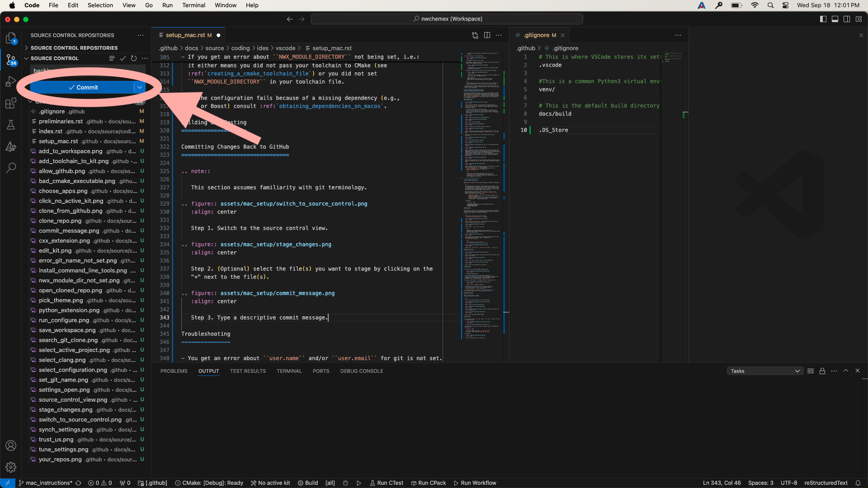Image resolution: width=868 pixels, height=488 pixels.
Task: Click the vscode breadcrumb segment
Action: pos(285,48)
